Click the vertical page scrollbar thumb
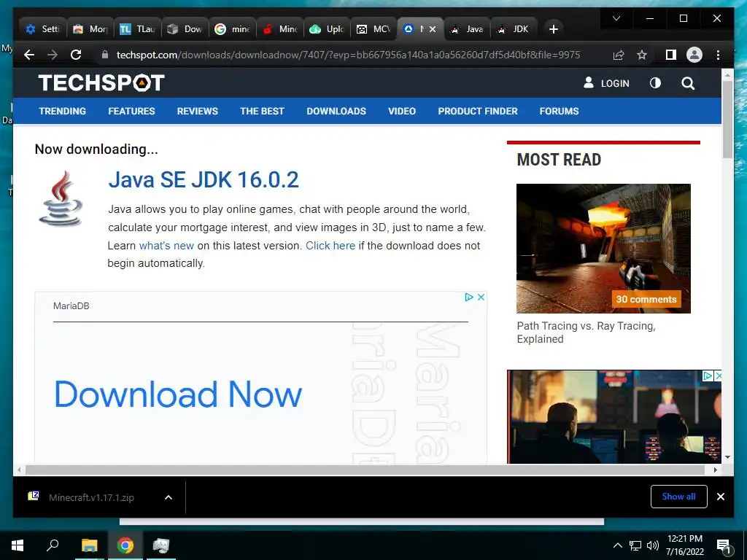The height and width of the screenshot is (560, 747). [727, 119]
